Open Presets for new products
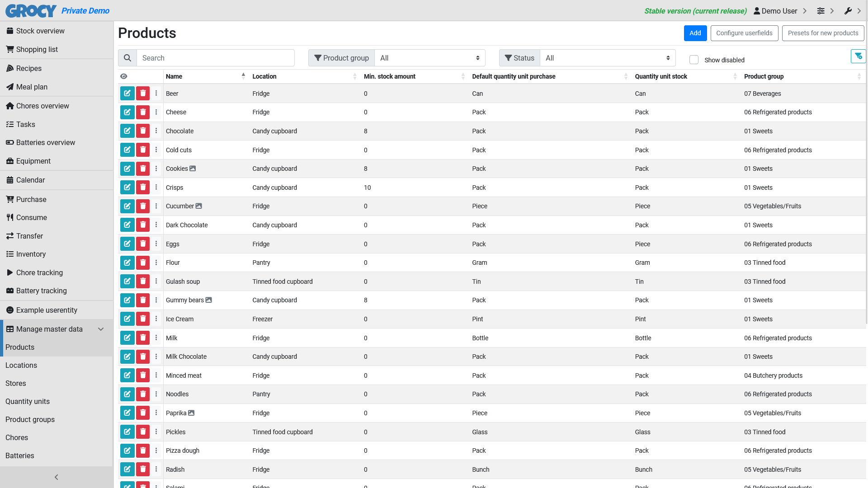This screenshot has height=488, width=868. [x=823, y=33]
